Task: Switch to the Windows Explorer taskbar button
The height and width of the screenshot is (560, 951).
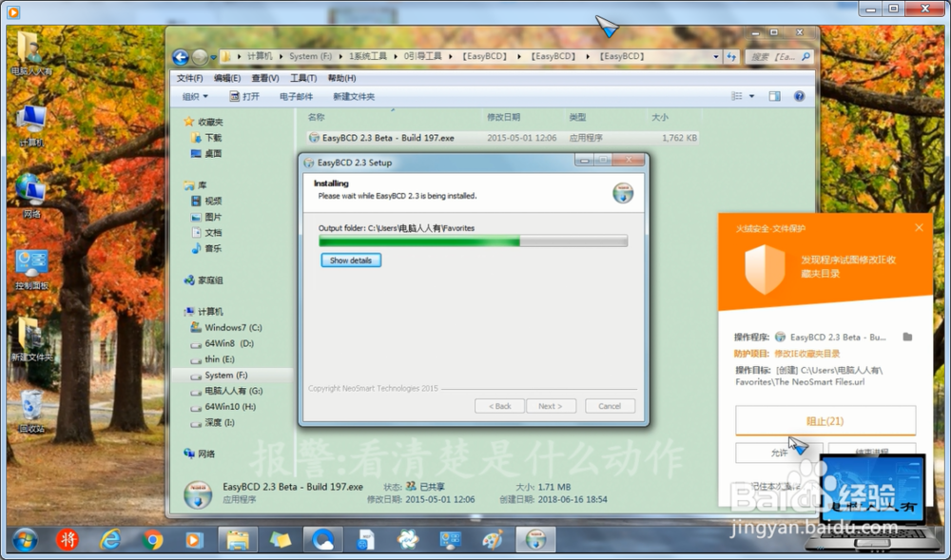Action: (x=237, y=539)
